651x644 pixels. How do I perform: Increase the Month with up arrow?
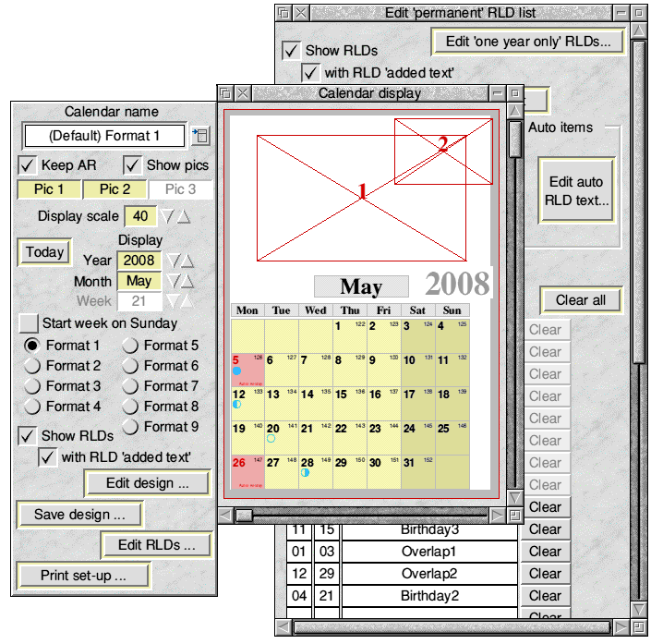tap(186, 281)
